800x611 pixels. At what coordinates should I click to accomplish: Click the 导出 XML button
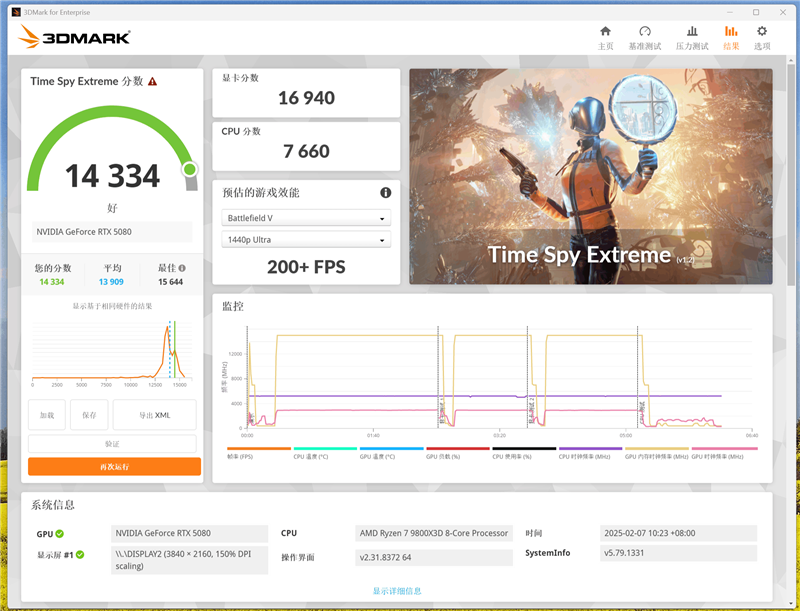click(x=155, y=414)
